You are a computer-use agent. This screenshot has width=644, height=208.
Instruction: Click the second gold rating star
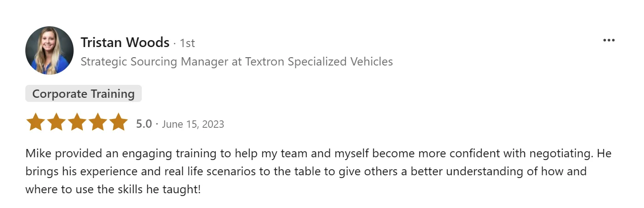coord(56,123)
